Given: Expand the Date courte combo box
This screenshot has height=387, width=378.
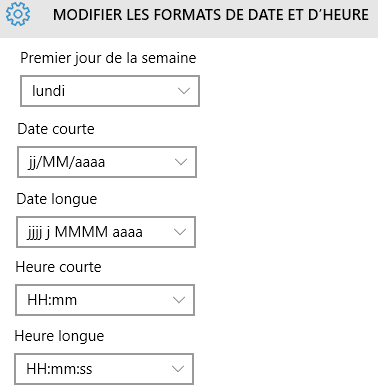Looking at the screenshot, I should pos(107,162).
